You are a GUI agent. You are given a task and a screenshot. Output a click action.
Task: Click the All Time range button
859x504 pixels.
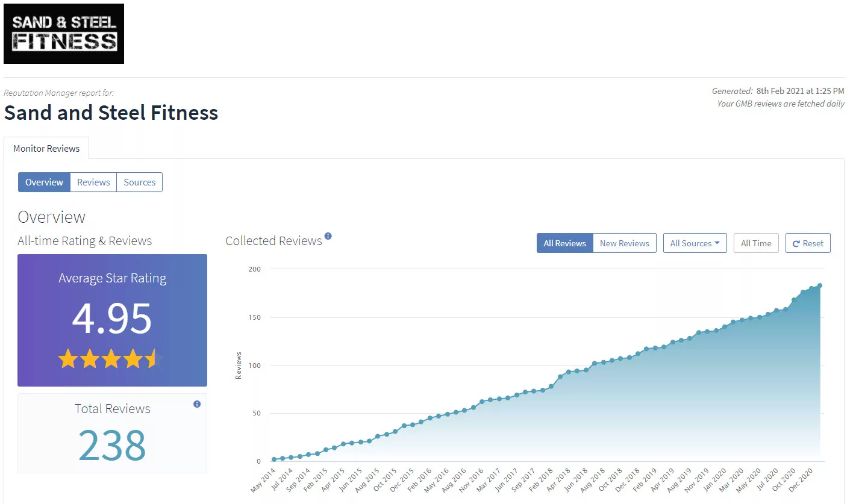tap(756, 243)
